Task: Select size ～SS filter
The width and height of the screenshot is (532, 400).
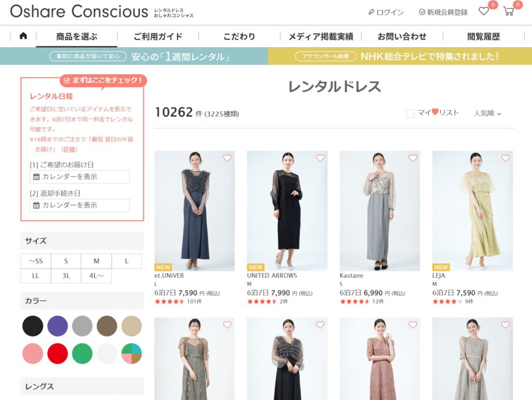Action: (x=36, y=261)
